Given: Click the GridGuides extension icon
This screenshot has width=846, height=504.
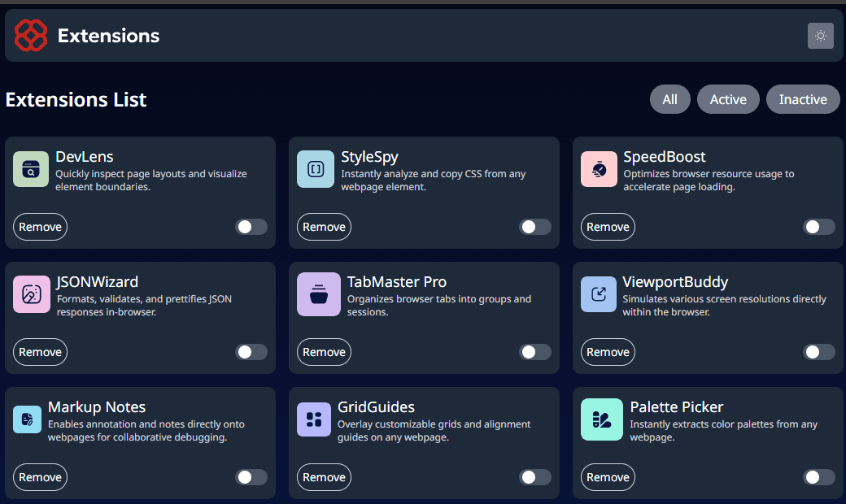Looking at the screenshot, I should [314, 419].
